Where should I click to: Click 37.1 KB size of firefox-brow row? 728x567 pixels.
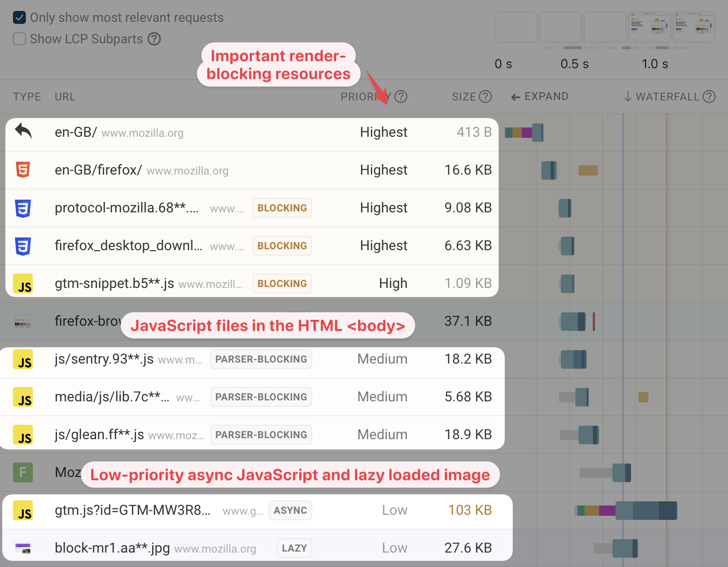click(468, 321)
